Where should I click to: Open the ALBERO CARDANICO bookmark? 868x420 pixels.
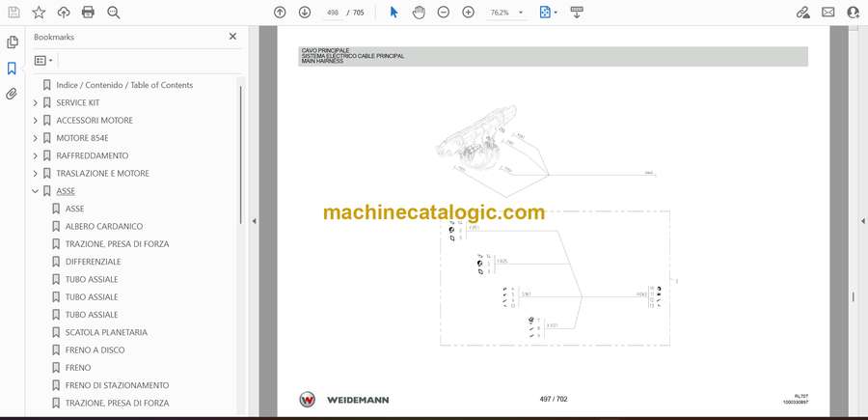tap(104, 226)
